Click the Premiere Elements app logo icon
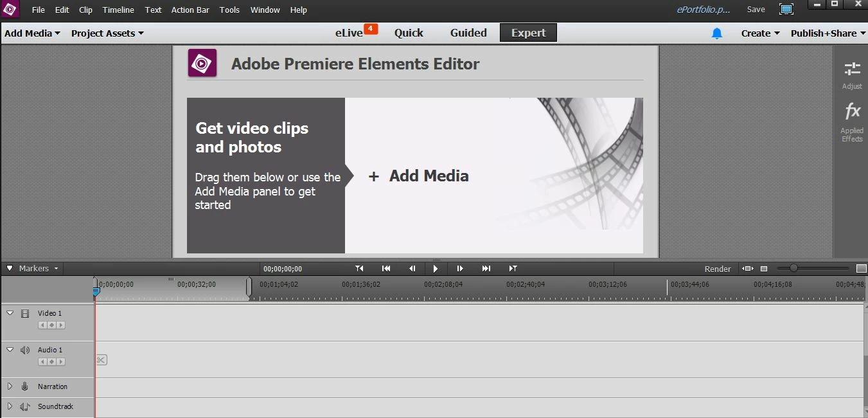This screenshot has width=868, height=418. (10, 10)
